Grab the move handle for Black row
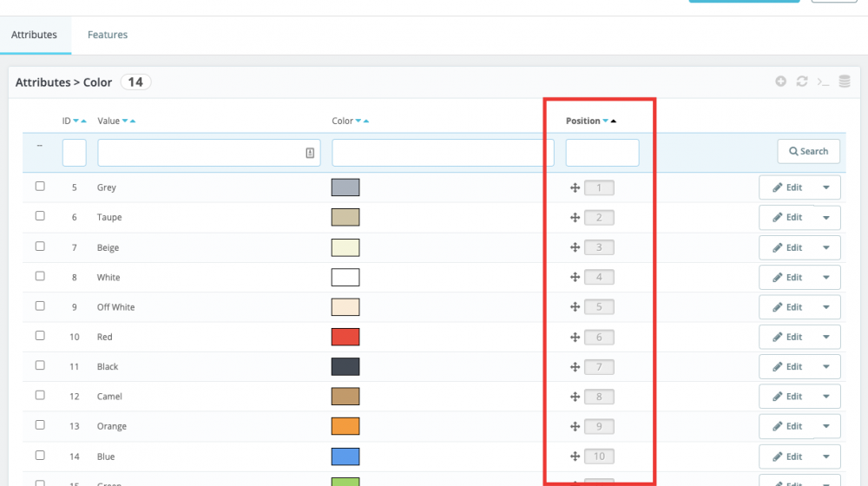Screen dimensions: 868x486 575,367
